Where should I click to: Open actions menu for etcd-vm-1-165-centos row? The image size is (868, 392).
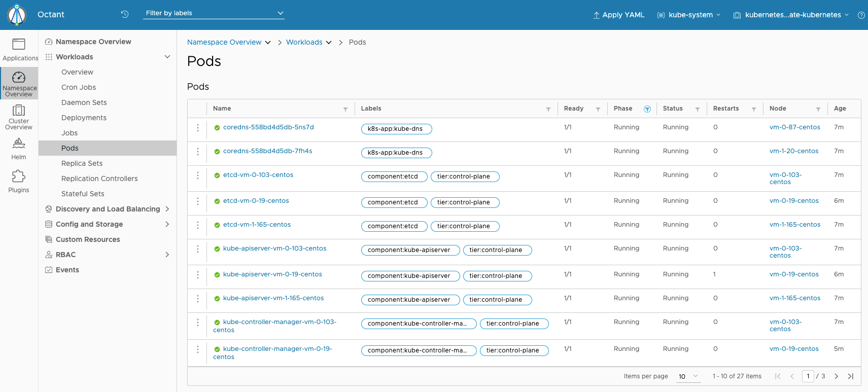click(198, 225)
